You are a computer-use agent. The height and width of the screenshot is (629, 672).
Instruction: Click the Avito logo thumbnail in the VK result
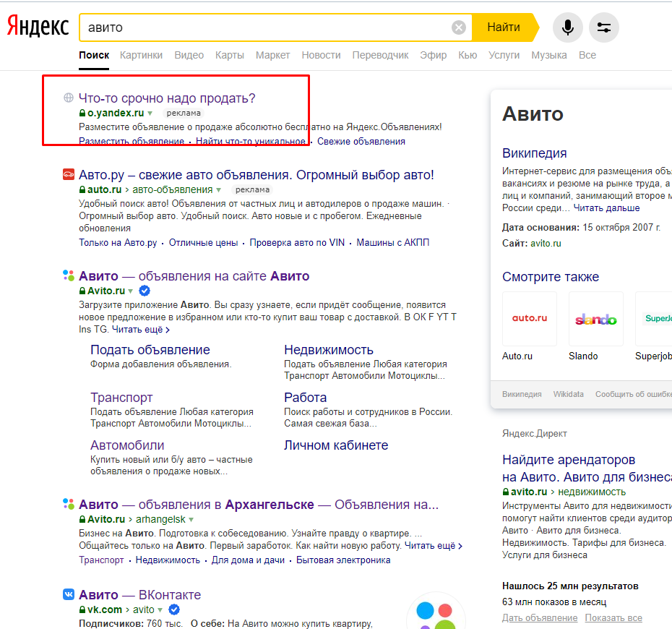436,611
